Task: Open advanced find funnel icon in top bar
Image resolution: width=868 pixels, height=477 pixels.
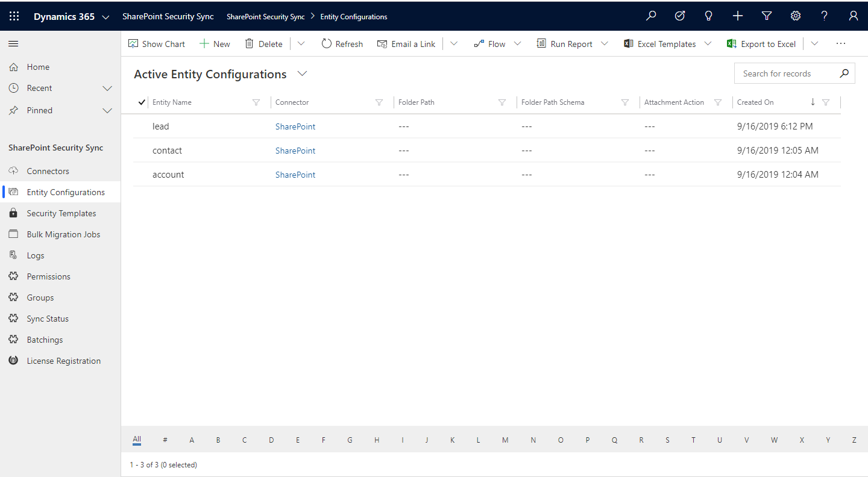Action: point(767,16)
